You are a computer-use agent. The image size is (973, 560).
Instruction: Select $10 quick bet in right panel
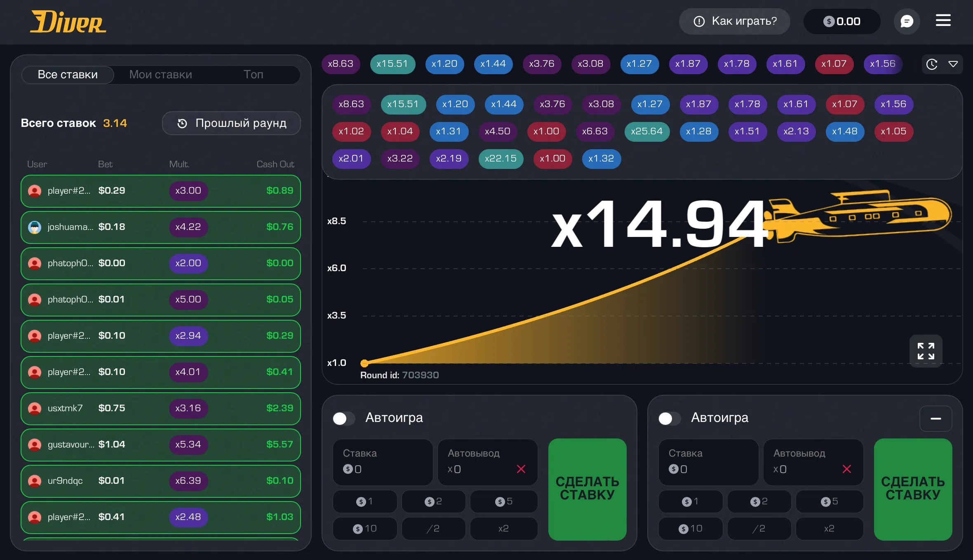[691, 529]
